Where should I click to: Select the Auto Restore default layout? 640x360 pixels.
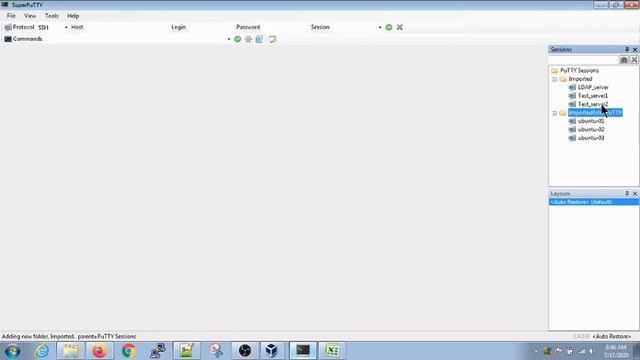593,202
